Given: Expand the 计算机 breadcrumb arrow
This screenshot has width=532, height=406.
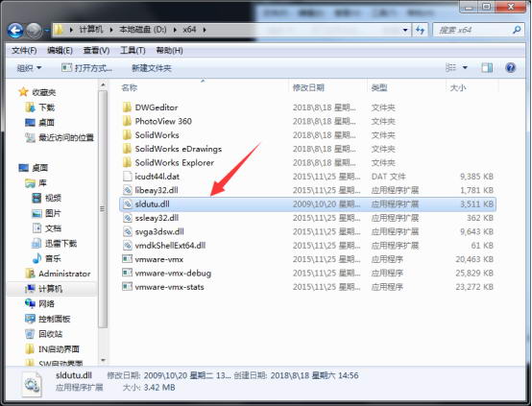Looking at the screenshot, I should (111, 30).
